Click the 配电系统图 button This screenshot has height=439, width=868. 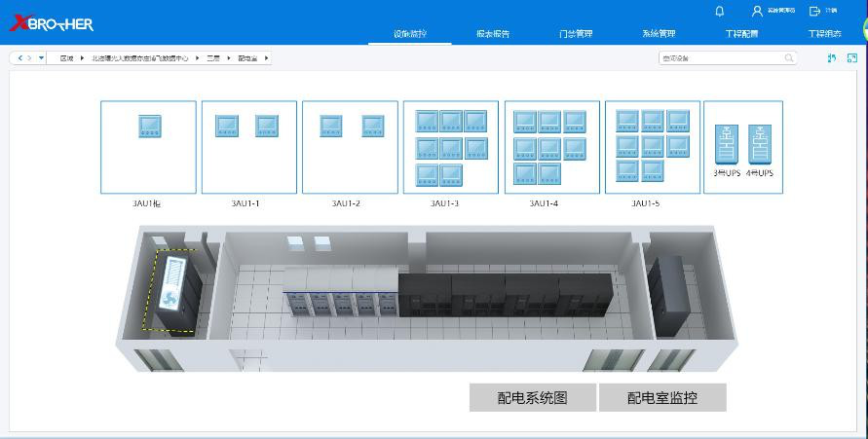pyautogui.click(x=532, y=397)
